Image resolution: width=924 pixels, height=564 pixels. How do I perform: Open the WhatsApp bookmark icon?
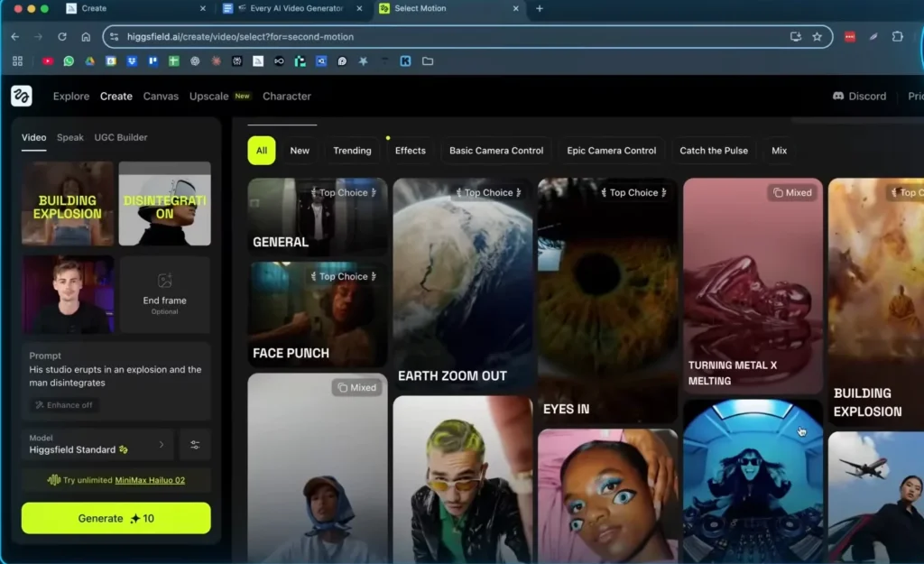click(x=69, y=61)
